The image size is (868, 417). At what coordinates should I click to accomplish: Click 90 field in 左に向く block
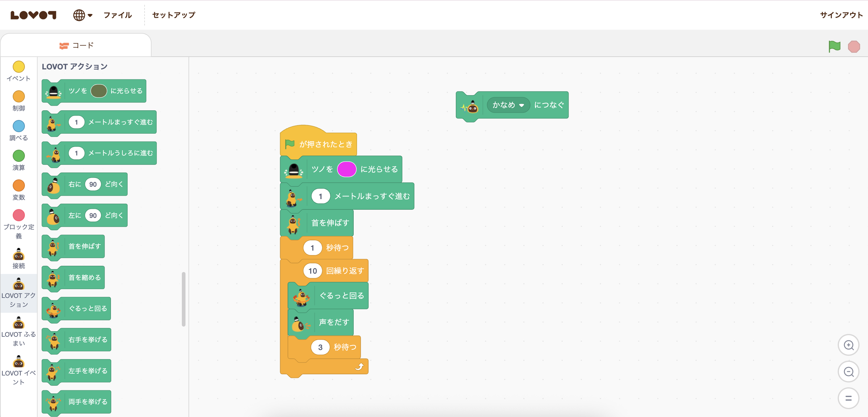click(93, 215)
